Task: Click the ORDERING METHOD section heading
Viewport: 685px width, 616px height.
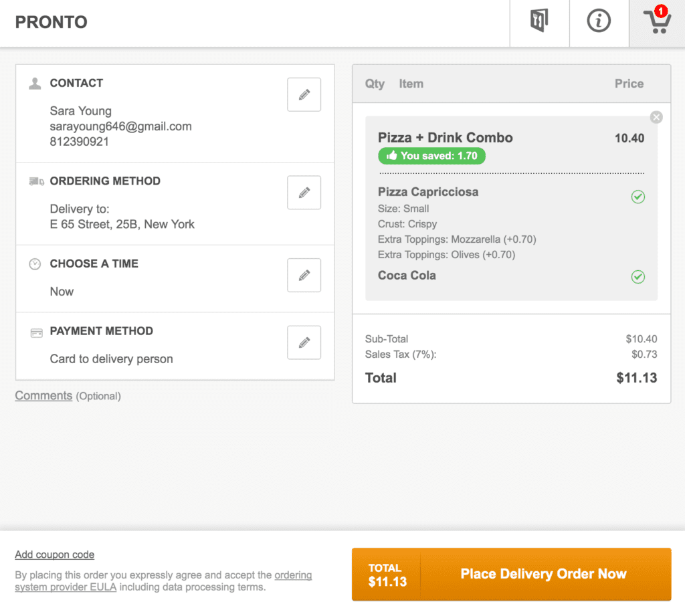Action: [x=105, y=181]
